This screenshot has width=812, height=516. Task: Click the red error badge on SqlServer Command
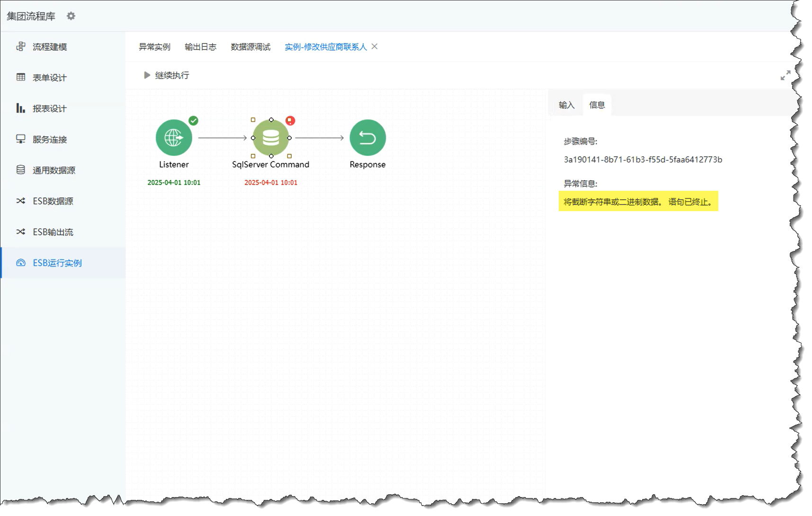pos(290,121)
